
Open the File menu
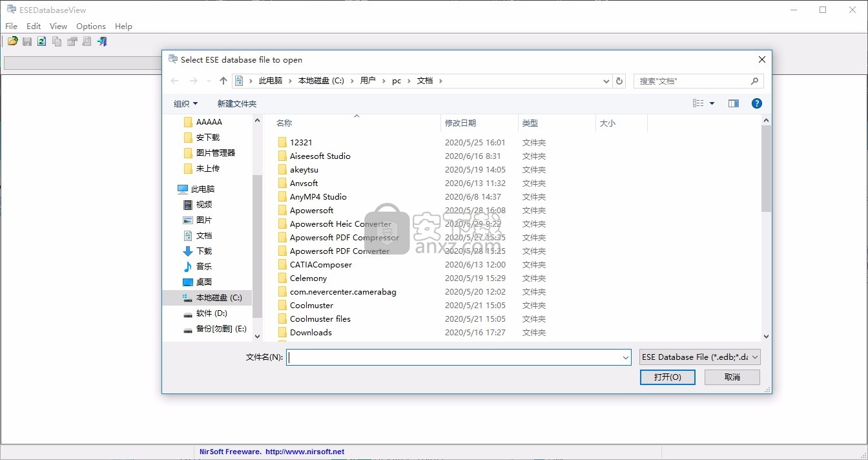11,26
